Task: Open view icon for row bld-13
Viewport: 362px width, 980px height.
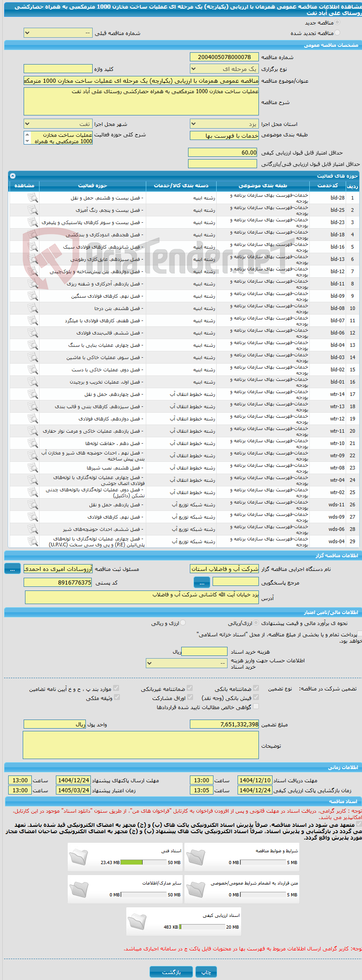Action: [33, 259]
